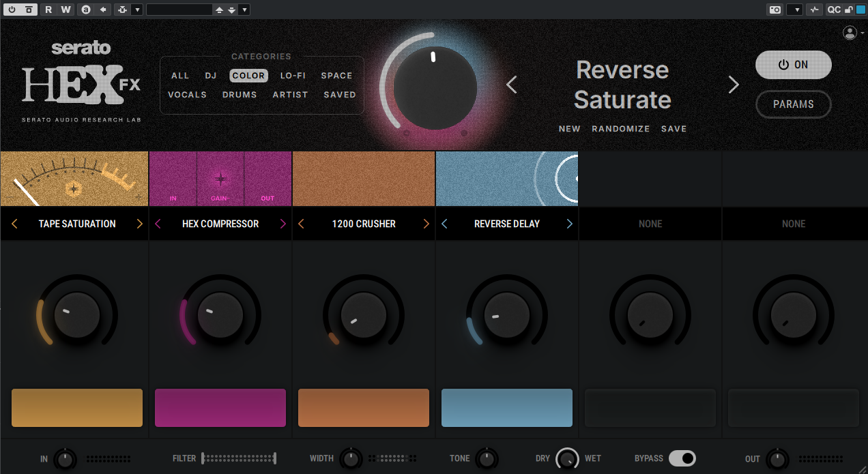Screen dimensions: 868x474
Task: Select the SAVED category
Action: tap(340, 95)
